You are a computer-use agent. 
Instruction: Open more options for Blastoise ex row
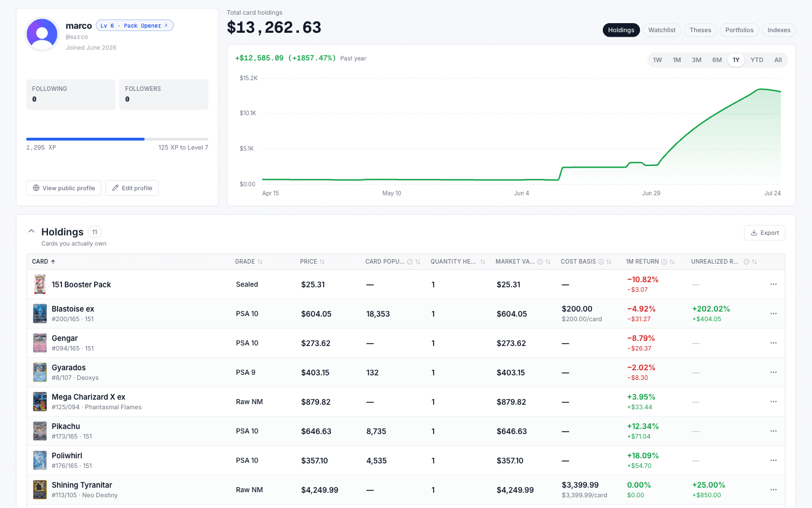(x=774, y=314)
